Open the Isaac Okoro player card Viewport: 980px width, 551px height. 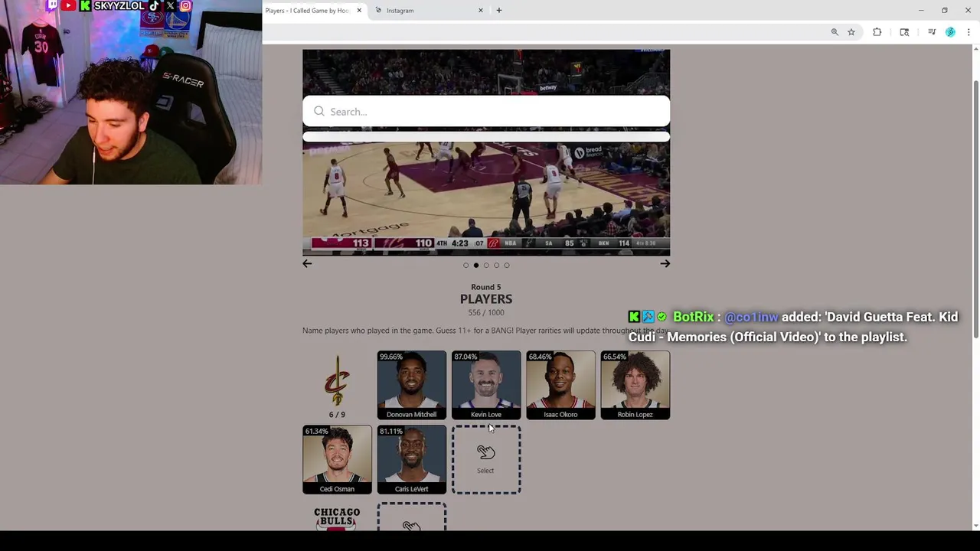560,385
